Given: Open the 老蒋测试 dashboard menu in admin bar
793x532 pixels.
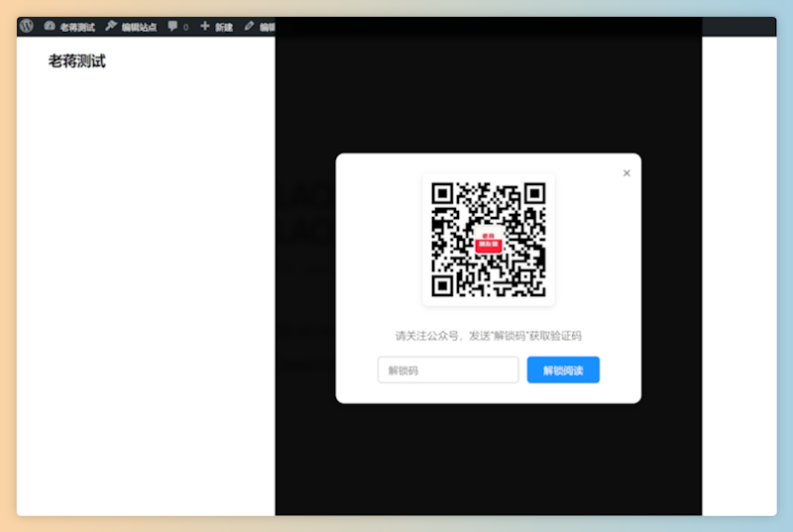Looking at the screenshot, I should (69, 27).
